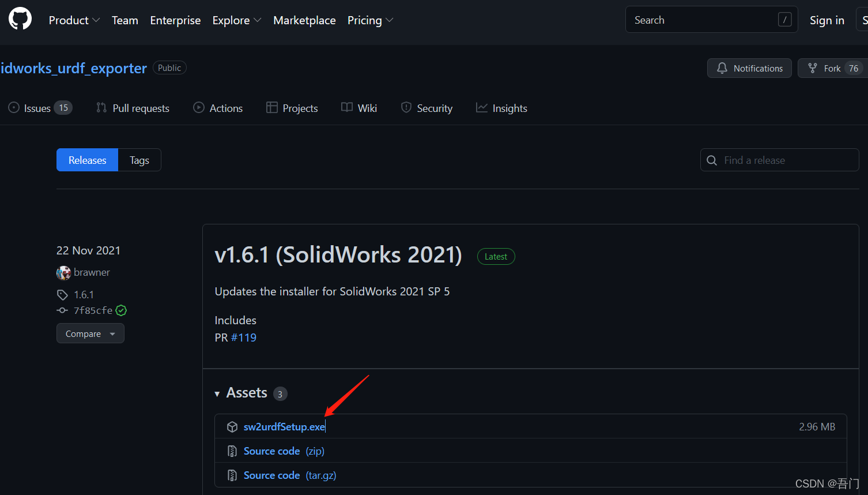Screen dimensions: 868x495
Task: Open the v1.6.1 (SolidWorks 2021) release title
Action: coord(338,254)
